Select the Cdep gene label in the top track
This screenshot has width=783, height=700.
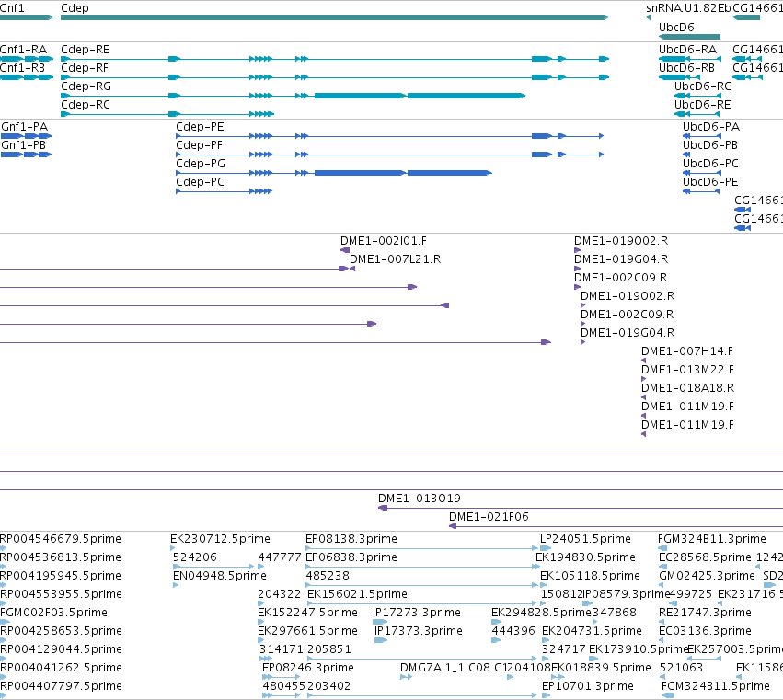(75, 8)
